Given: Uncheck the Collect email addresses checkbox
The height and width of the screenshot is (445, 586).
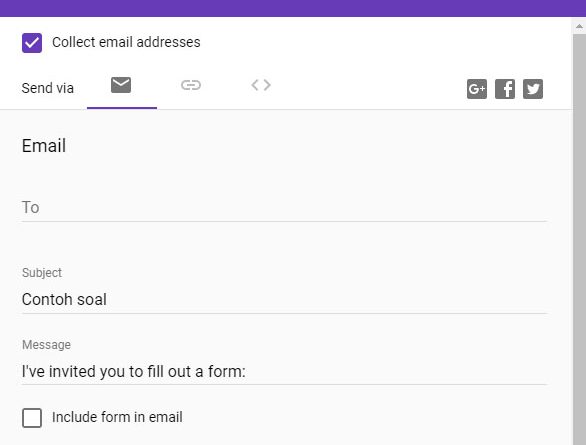Looking at the screenshot, I should click(32, 43).
